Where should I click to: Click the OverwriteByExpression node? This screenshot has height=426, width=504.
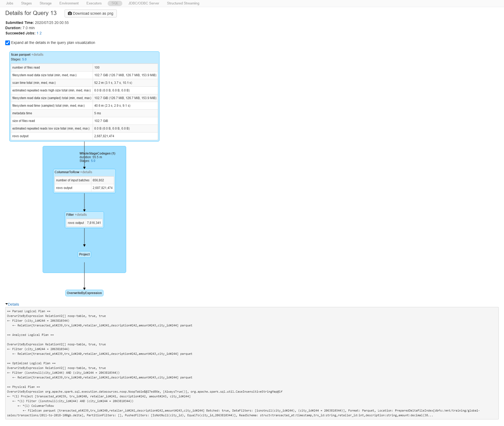(x=84, y=293)
